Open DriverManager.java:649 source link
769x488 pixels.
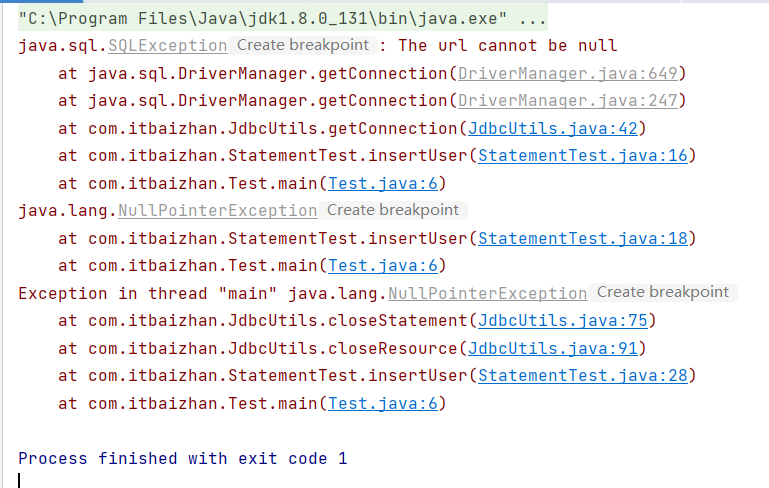point(567,74)
